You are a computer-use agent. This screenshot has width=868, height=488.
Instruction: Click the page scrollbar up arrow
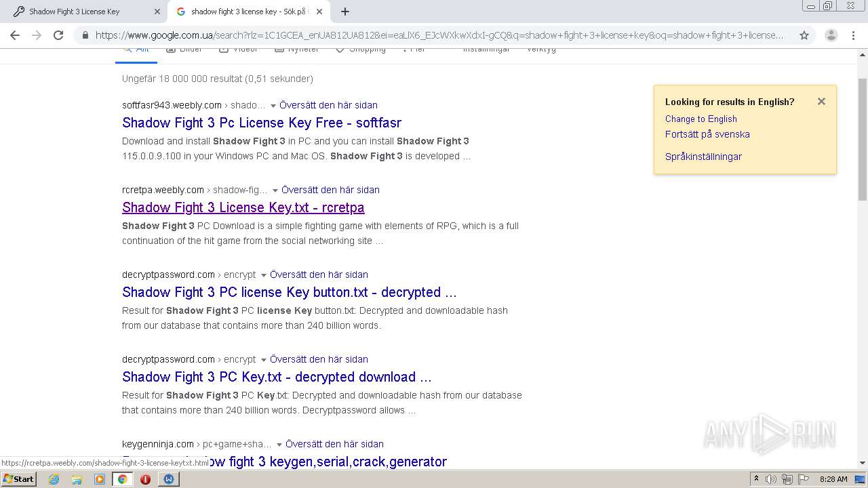click(x=863, y=55)
